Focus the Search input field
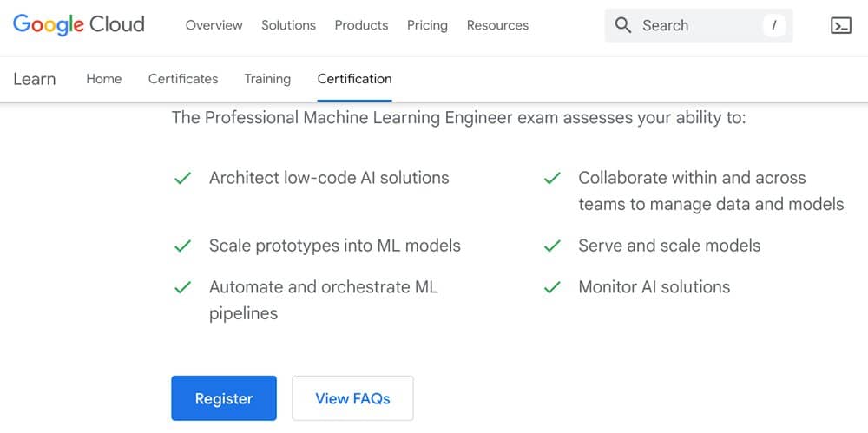The image size is (868, 433). [699, 25]
